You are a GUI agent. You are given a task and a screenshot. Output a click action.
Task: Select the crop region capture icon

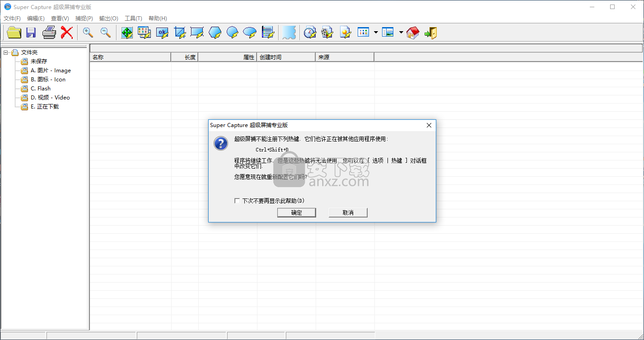click(x=180, y=33)
